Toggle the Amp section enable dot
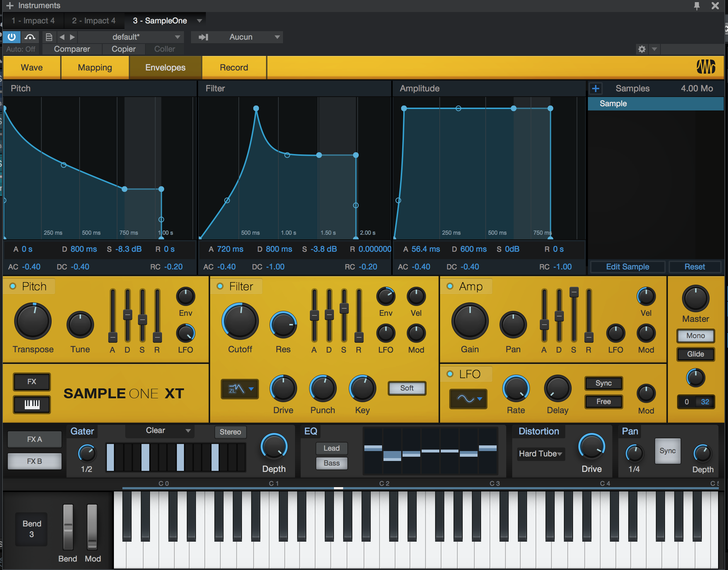Screen dimensions: 728x570 click(x=450, y=286)
